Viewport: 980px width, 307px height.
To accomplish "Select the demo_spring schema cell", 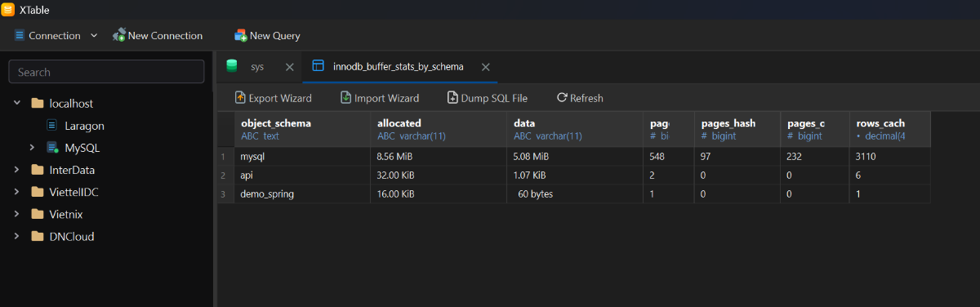I will coord(302,194).
